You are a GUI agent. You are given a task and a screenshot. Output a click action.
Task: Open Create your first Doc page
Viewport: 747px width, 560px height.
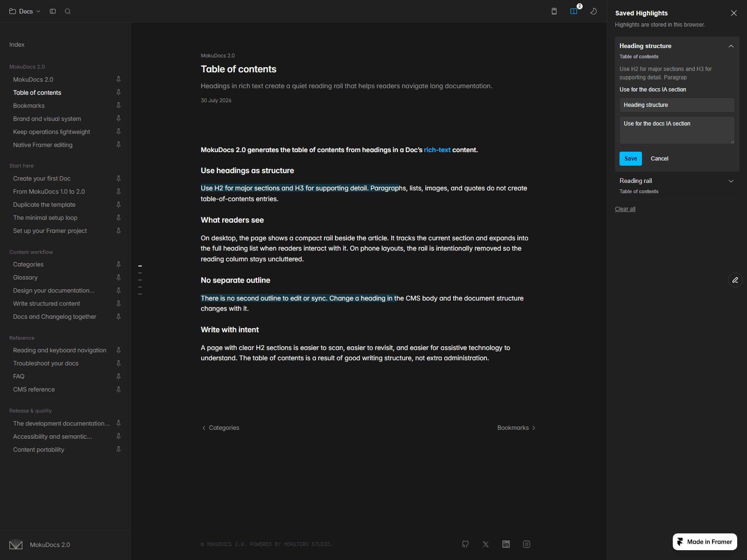tap(42, 178)
